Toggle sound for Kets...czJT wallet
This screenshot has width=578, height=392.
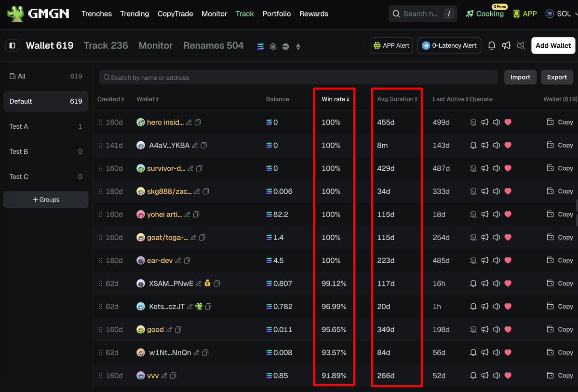(x=497, y=307)
